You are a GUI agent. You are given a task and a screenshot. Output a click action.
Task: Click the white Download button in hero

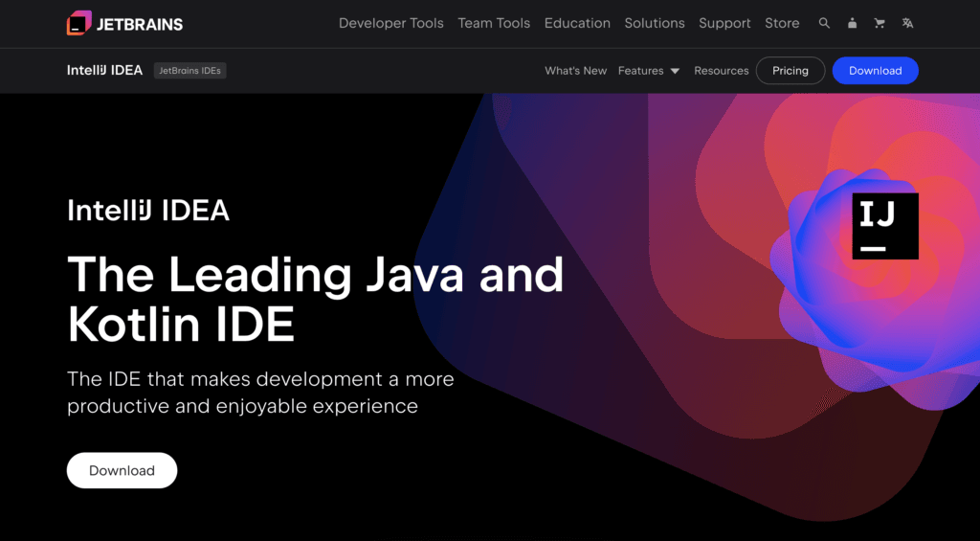(122, 470)
